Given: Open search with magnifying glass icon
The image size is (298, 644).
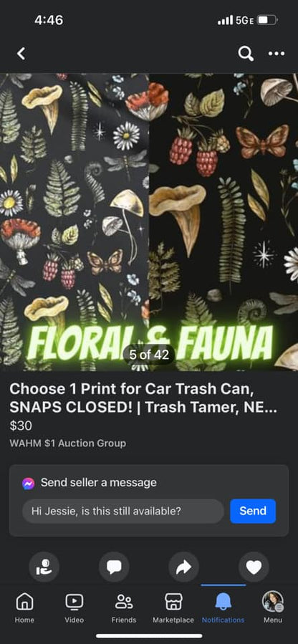Looking at the screenshot, I should pyautogui.click(x=246, y=54).
